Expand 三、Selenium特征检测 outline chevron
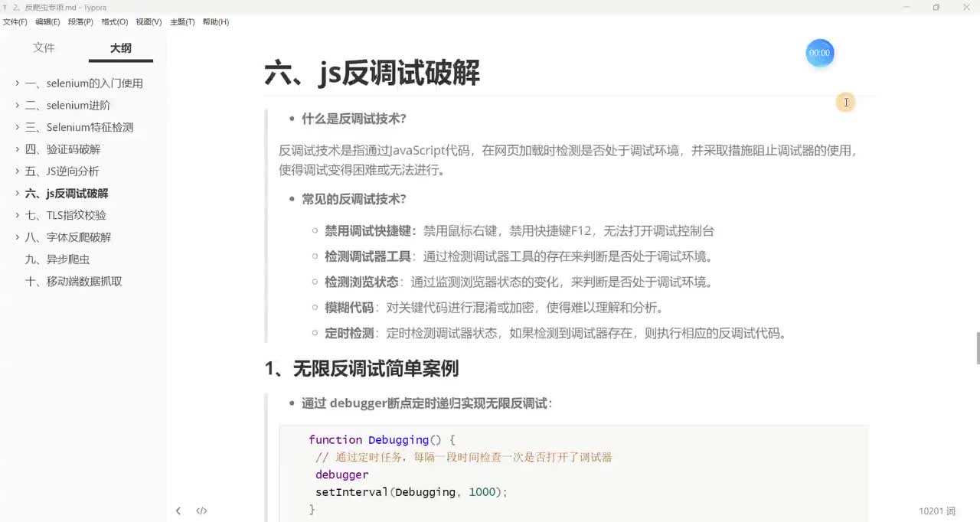980x522 pixels. 18,128
